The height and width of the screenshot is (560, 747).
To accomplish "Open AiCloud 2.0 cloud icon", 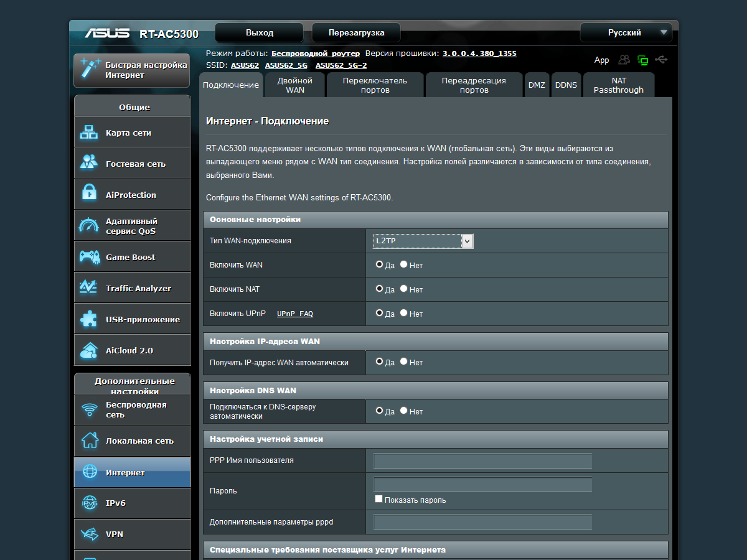I will click(89, 350).
